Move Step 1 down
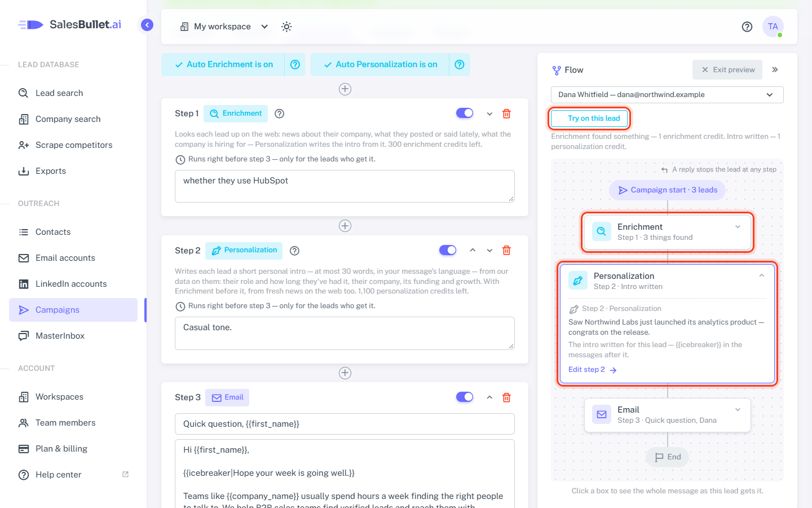The height and width of the screenshot is (508, 812). [x=489, y=113]
